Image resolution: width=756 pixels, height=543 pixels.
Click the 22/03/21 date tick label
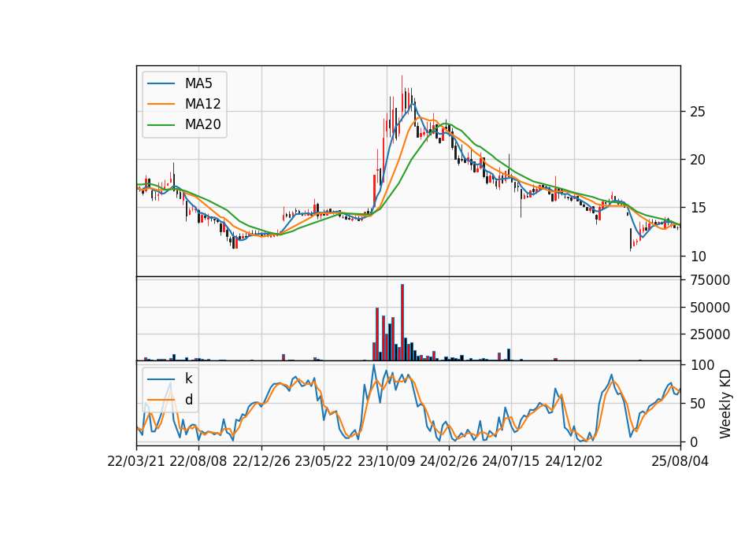click(136, 462)
